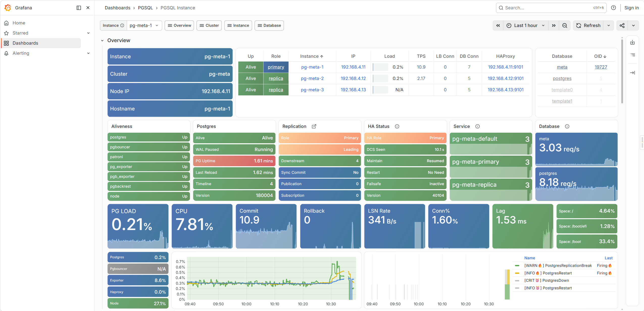Zoom out the time range
Viewport: 644px width, 311px height.
pos(565,25)
